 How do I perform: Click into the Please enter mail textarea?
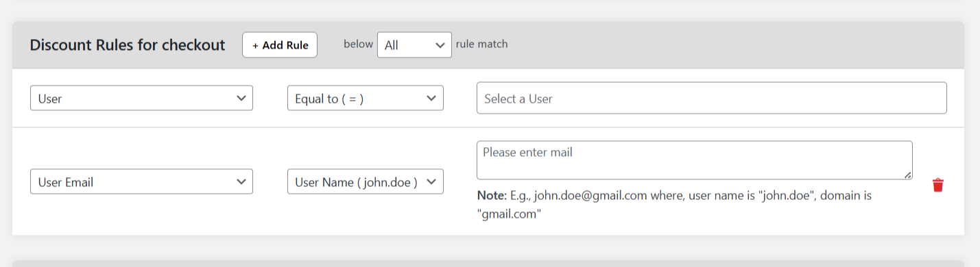[x=694, y=160]
